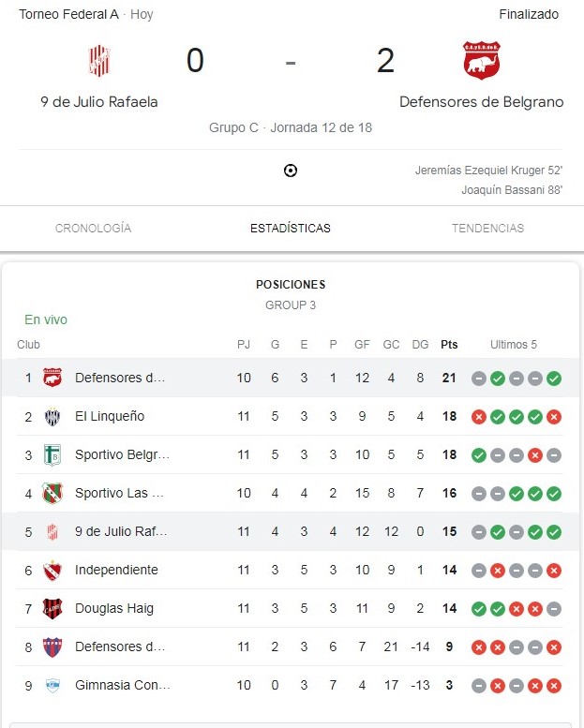Click El Linqueño club crest in standings

click(52, 417)
